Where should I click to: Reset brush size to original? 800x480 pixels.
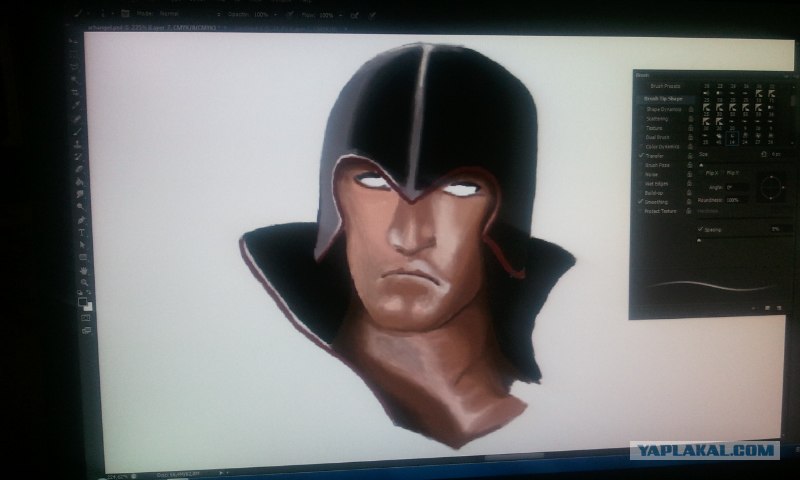[x=764, y=154]
